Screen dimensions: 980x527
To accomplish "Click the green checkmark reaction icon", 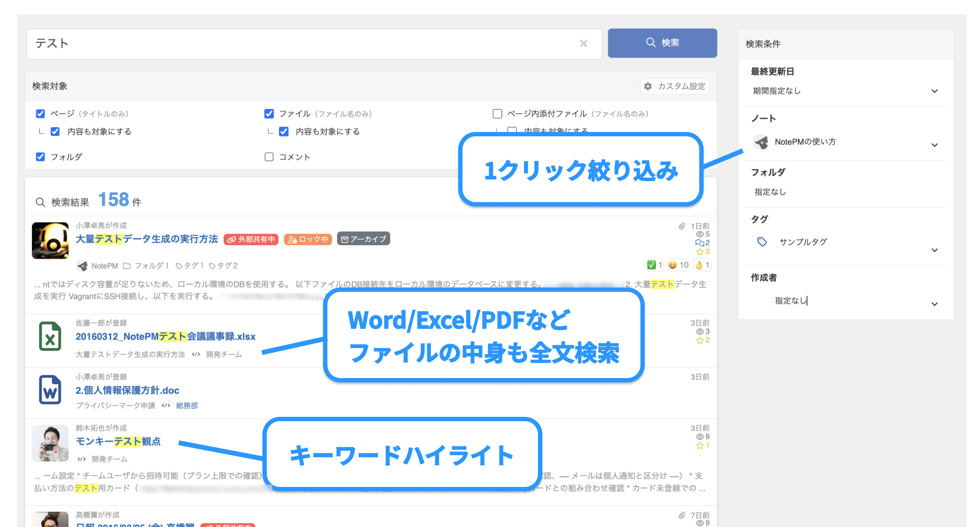I will 652,265.
